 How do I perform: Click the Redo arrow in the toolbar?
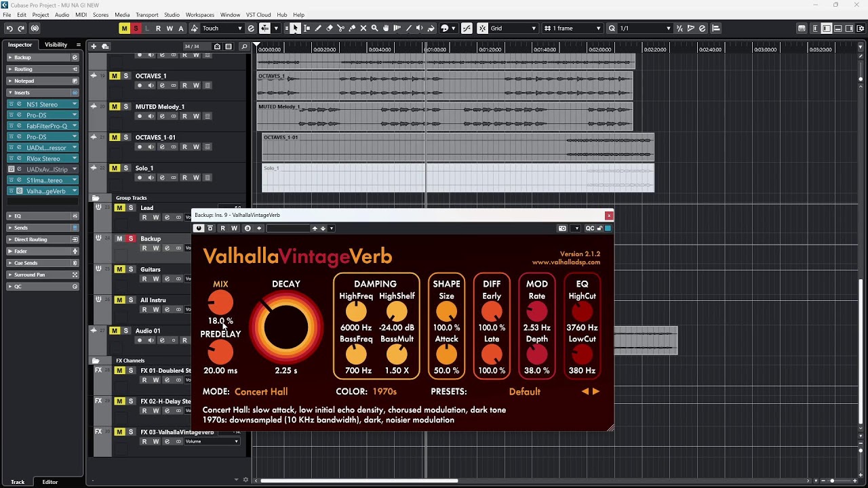tap(21, 28)
